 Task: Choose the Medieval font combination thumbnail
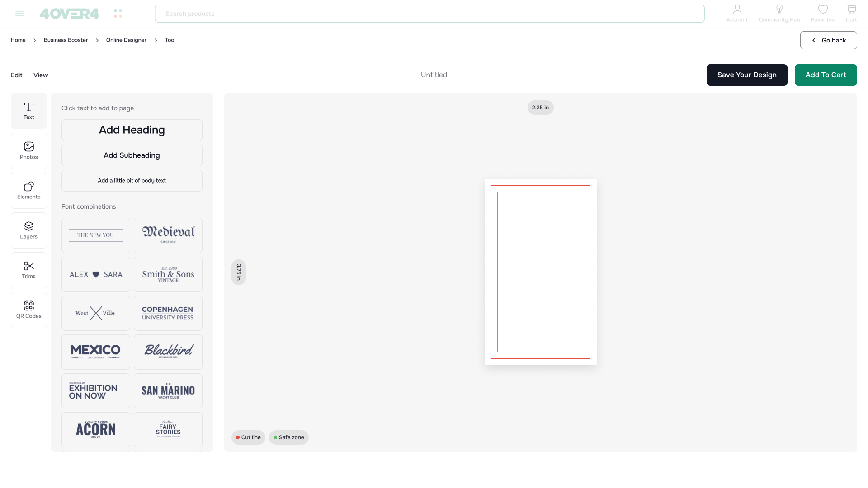tap(168, 235)
